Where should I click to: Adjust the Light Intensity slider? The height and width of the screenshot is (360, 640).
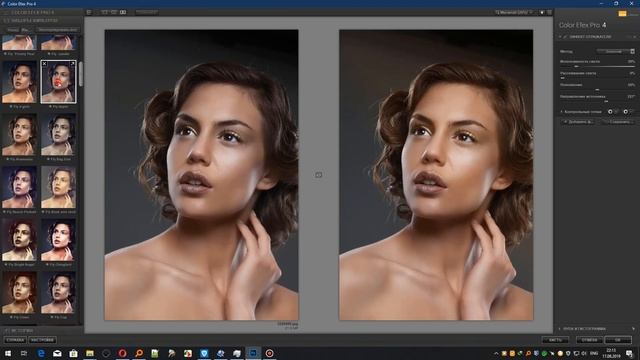pos(598,66)
